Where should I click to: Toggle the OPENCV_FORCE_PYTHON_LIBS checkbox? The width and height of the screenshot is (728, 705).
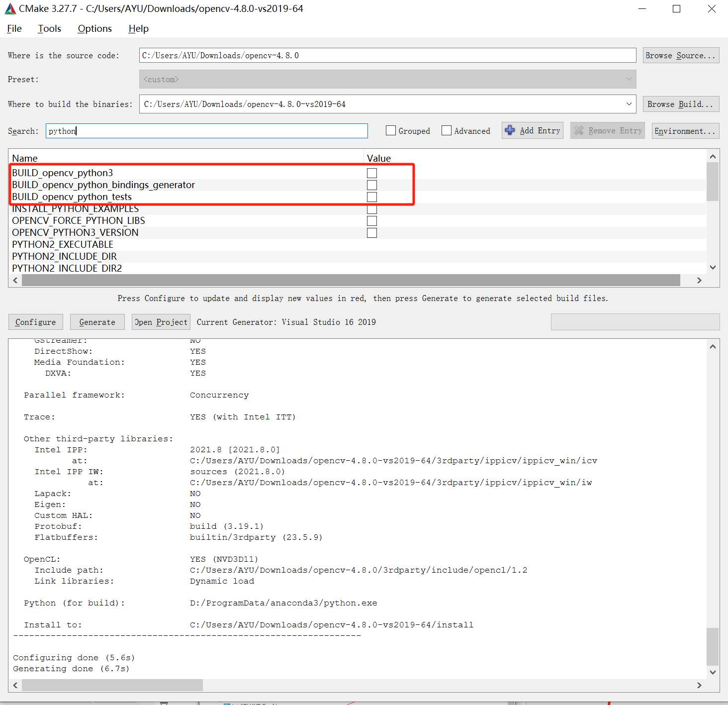pyautogui.click(x=372, y=221)
